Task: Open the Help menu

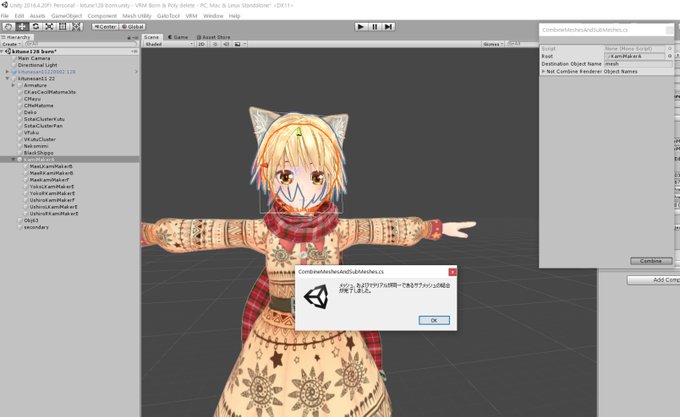Action: [x=234, y=16]
